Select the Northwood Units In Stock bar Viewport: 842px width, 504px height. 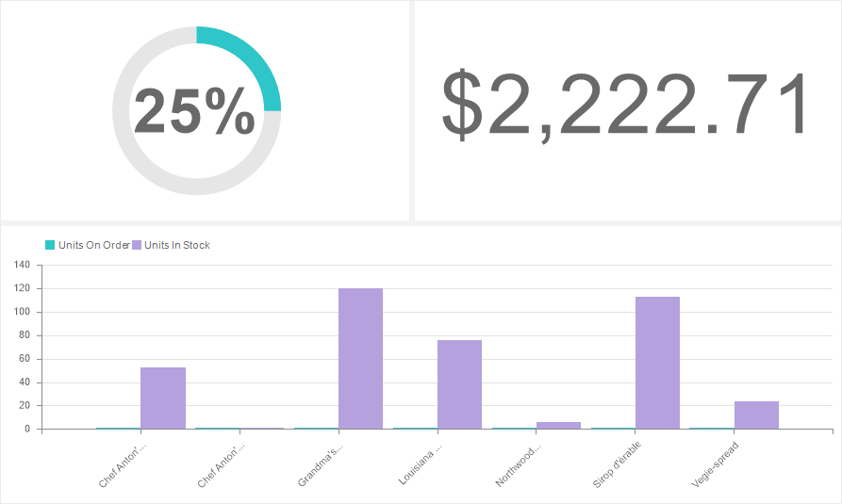(x=558, y=426)
